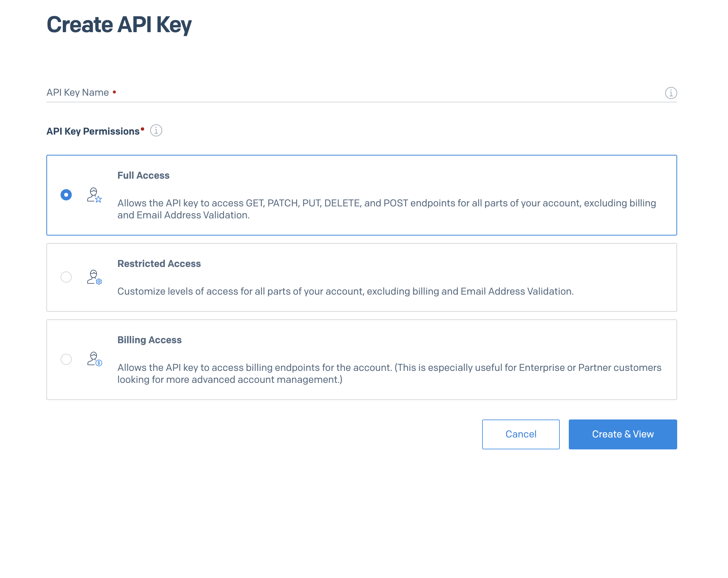The width and height of the screenshot is (728, 578).
Task: Click the Create & View button
Action: pos(623,434)
